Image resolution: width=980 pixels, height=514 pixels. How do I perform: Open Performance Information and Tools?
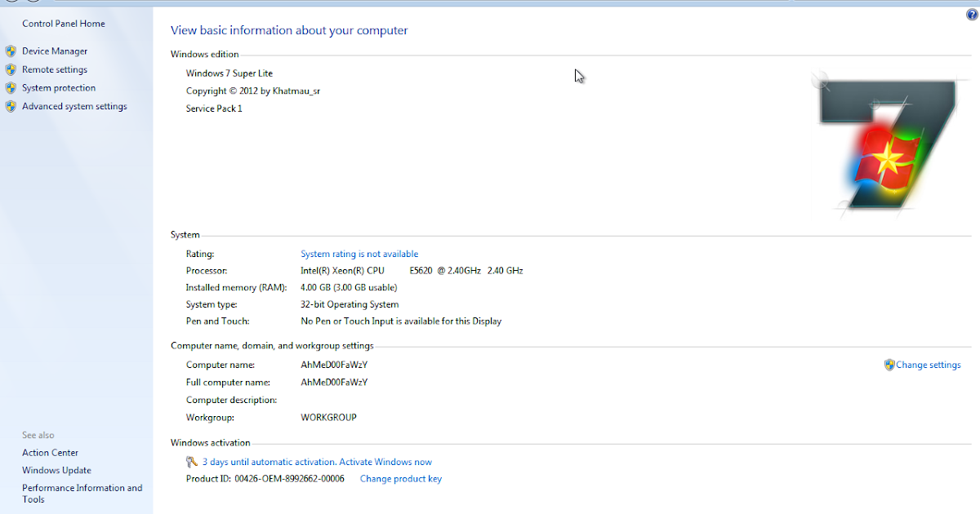click(82, 494)
